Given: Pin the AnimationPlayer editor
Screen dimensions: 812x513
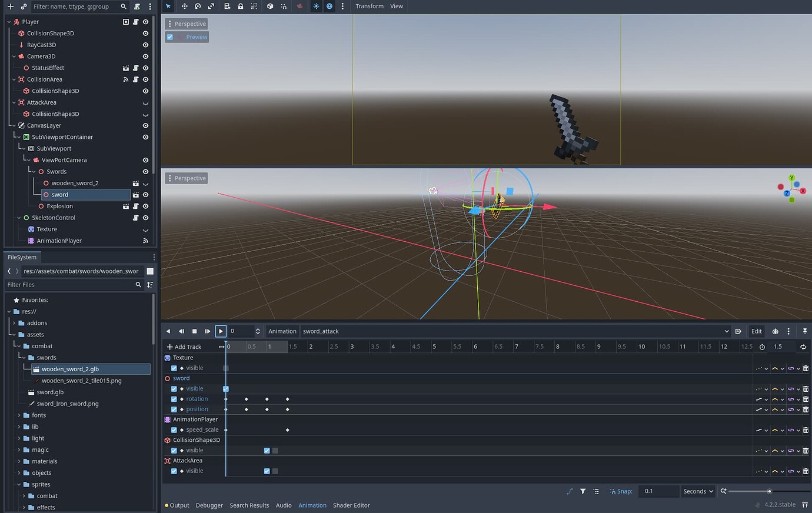Looking at the screenshot, I should [806, 331].
